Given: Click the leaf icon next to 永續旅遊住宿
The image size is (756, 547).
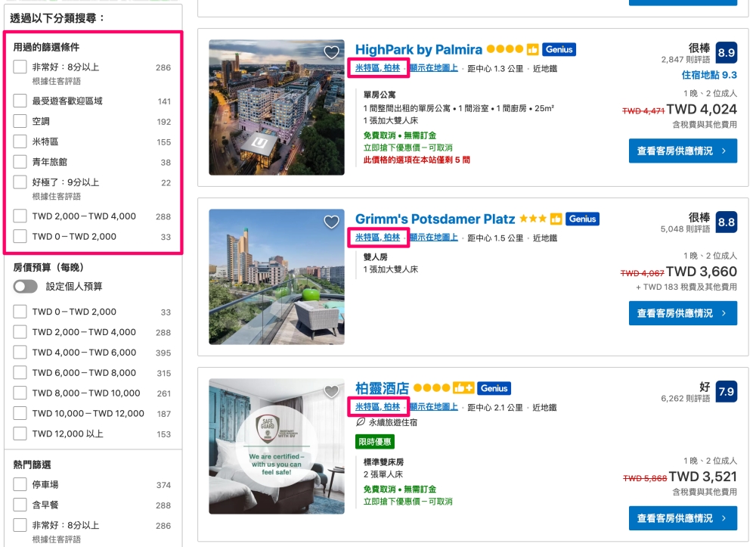Looking at the screenshot, I should coord(360,422).
